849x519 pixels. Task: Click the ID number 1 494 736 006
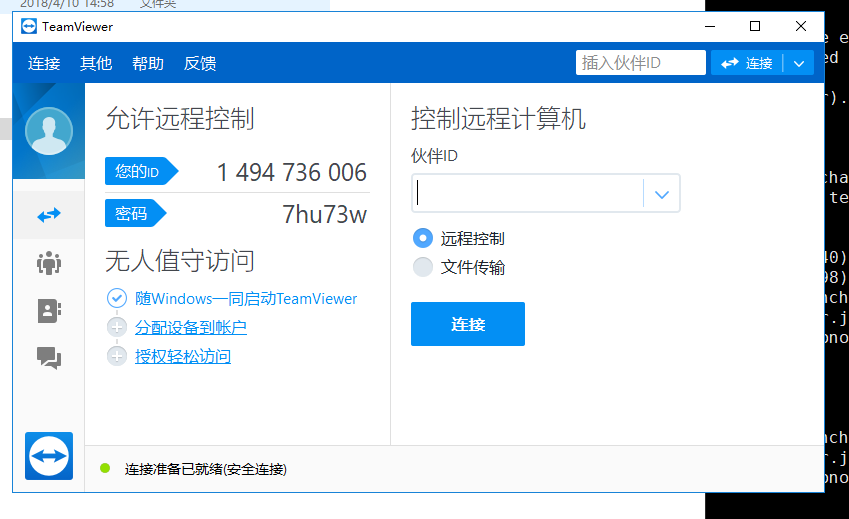292,173
